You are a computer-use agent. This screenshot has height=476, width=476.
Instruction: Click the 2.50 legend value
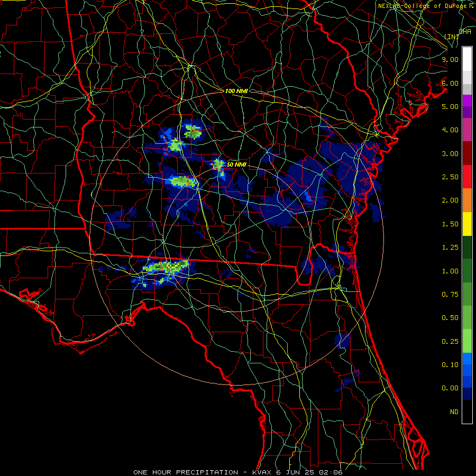[450, 177]
